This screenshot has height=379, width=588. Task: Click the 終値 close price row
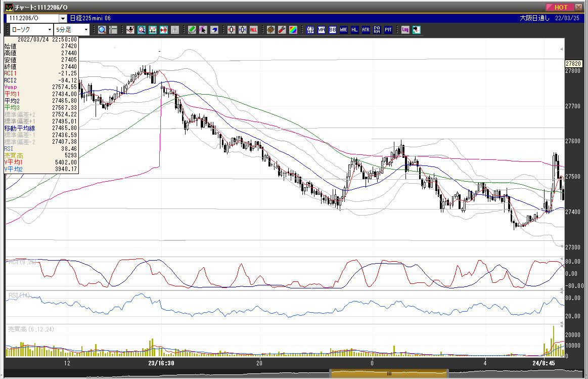point(41,66)
